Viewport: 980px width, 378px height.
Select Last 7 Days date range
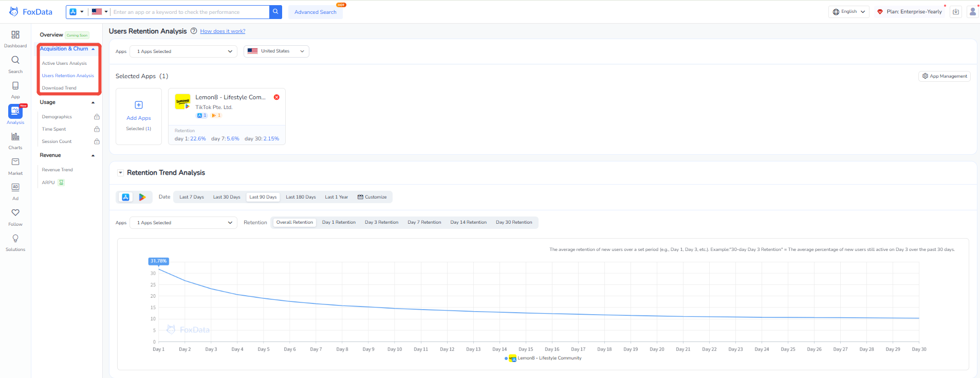tap(192, 197)
